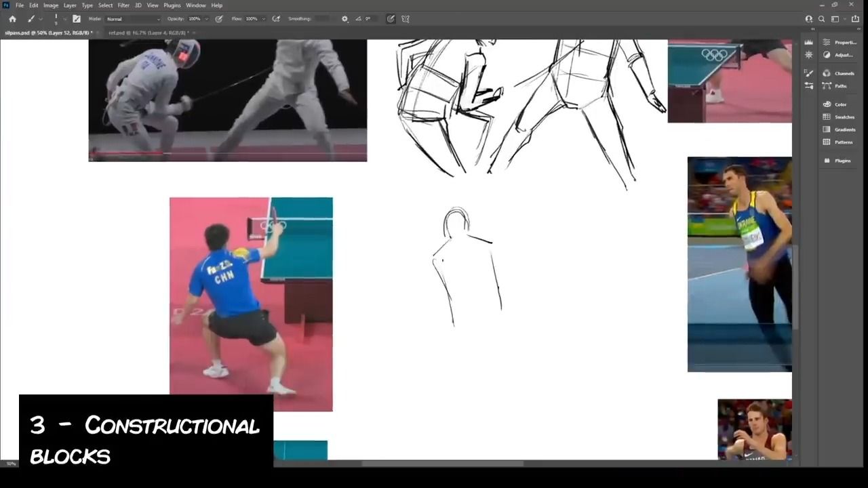Image resolution: width=868 pixels, height=488 pixels.
Task: Open the Swatches panel
Action: 839,117
